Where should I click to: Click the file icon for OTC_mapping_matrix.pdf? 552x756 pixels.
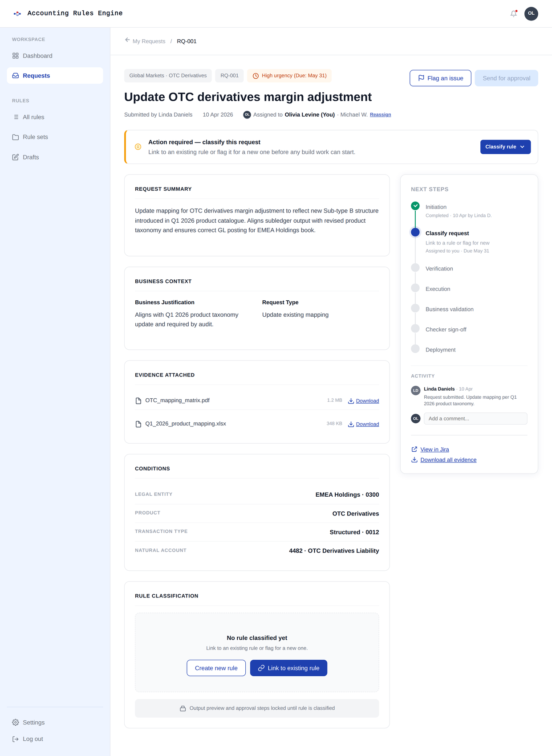[x=138, y=401]
